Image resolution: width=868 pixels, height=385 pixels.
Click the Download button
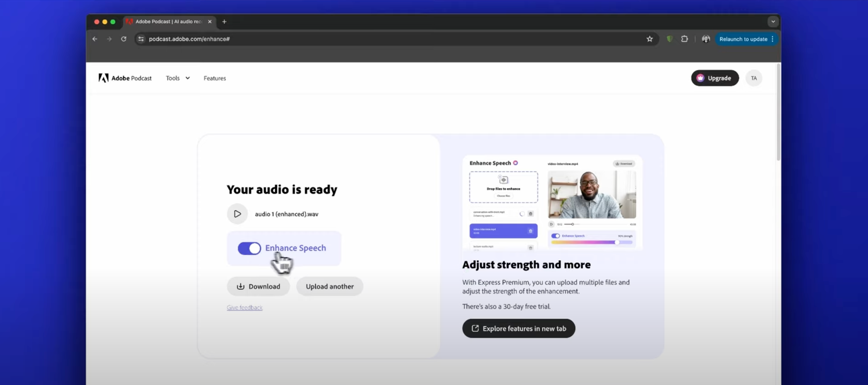point(258,286)
